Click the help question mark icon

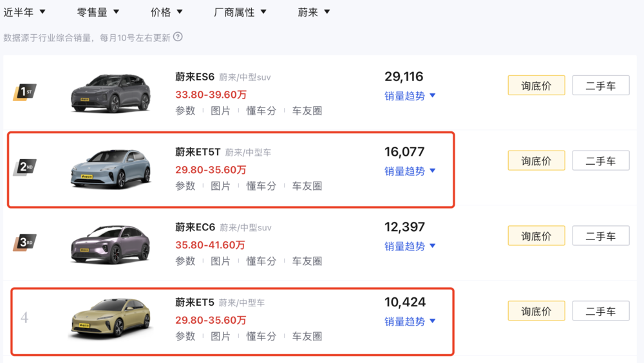pos(178,37)
